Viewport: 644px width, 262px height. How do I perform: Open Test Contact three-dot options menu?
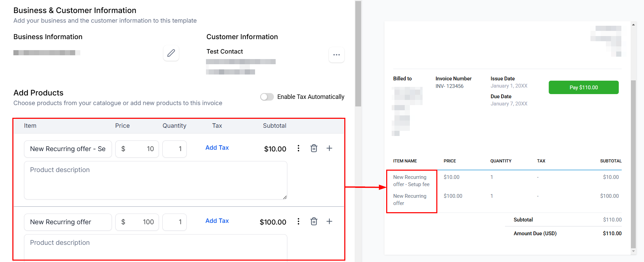[x=336, y=55]
